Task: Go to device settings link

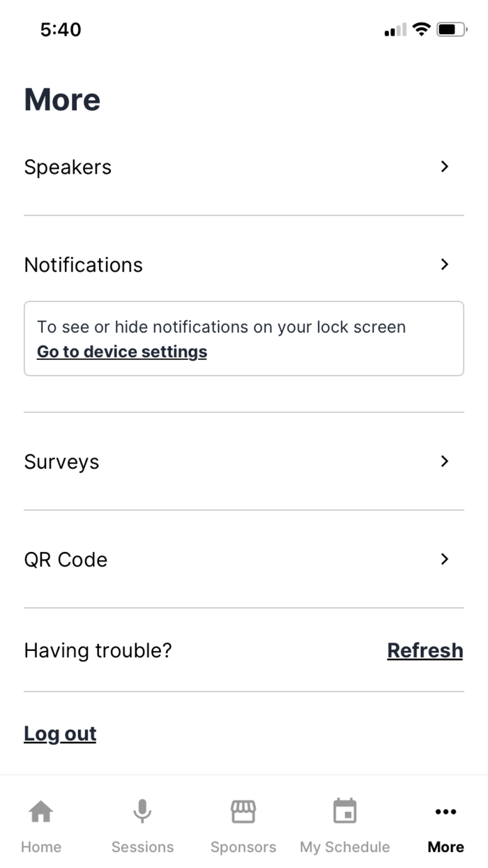Action: (122, 352)
